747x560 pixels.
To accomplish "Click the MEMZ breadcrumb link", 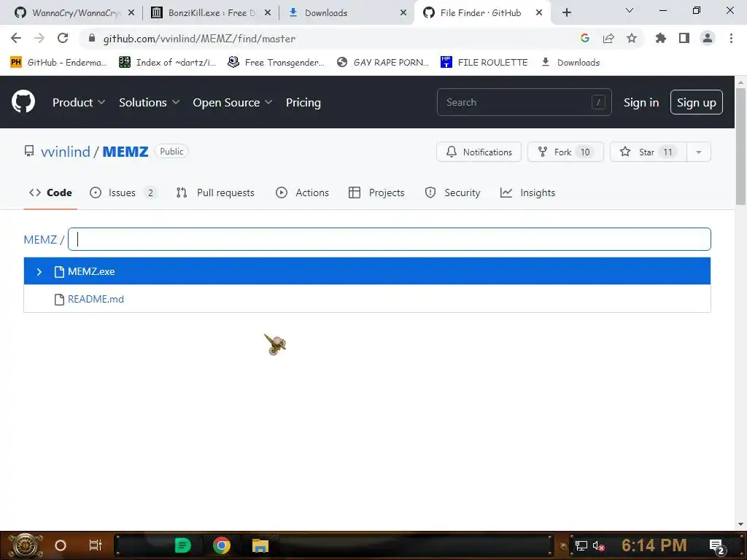I will 40,239.
